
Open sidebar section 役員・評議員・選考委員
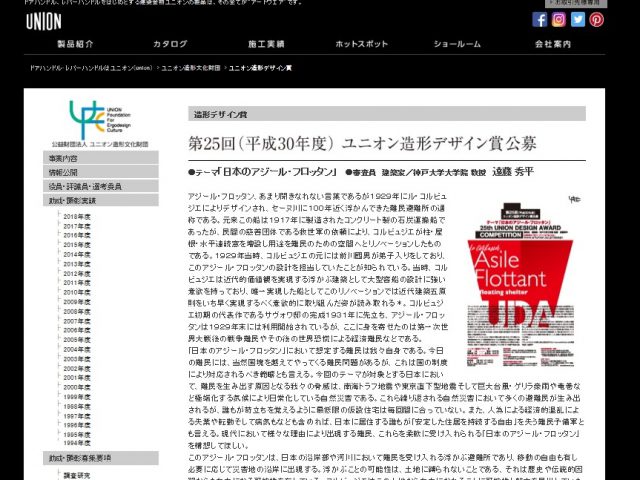click(x=101, y=186)
